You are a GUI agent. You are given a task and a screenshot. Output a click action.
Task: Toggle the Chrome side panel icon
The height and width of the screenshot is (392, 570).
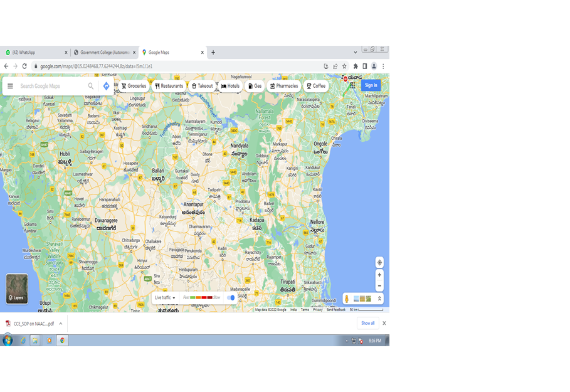tap(364, 66)
